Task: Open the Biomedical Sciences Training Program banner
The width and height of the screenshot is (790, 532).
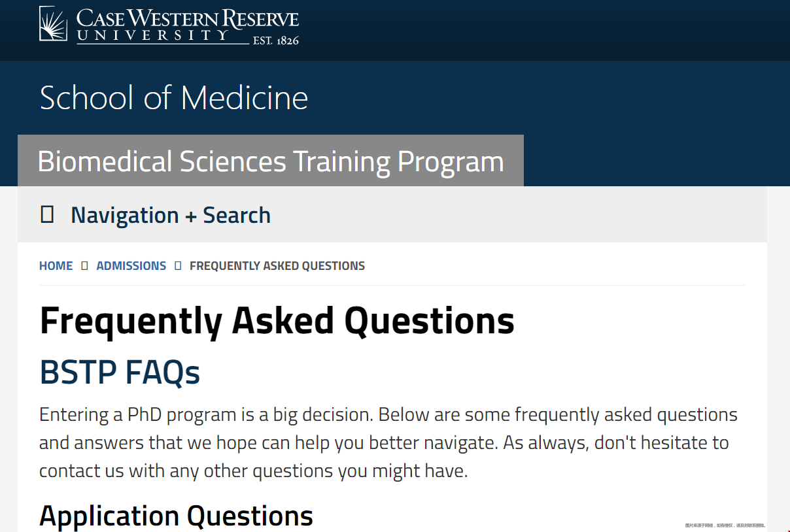Action: pos(271,161)
